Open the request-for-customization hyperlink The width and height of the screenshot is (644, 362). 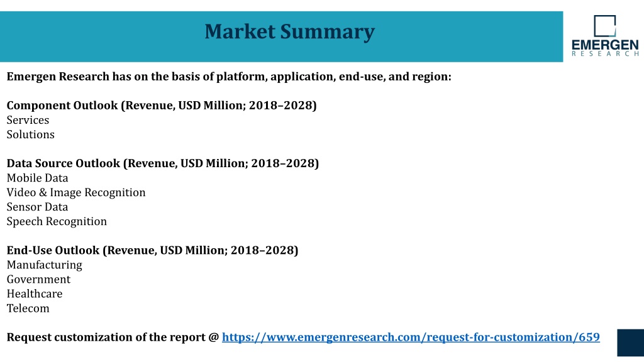coord(411,337)
